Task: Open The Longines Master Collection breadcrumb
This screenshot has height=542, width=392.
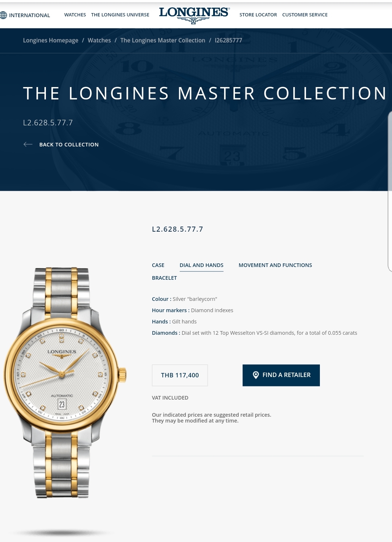Action: (x=163, y=40)
